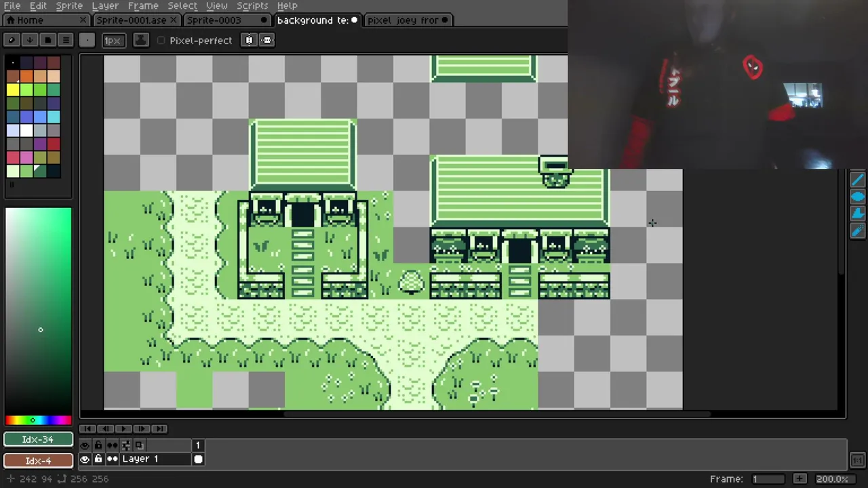Pick a hue on the rainbow hue slider
The width and height of the screenshot is (868, 488).
(38, 420)
